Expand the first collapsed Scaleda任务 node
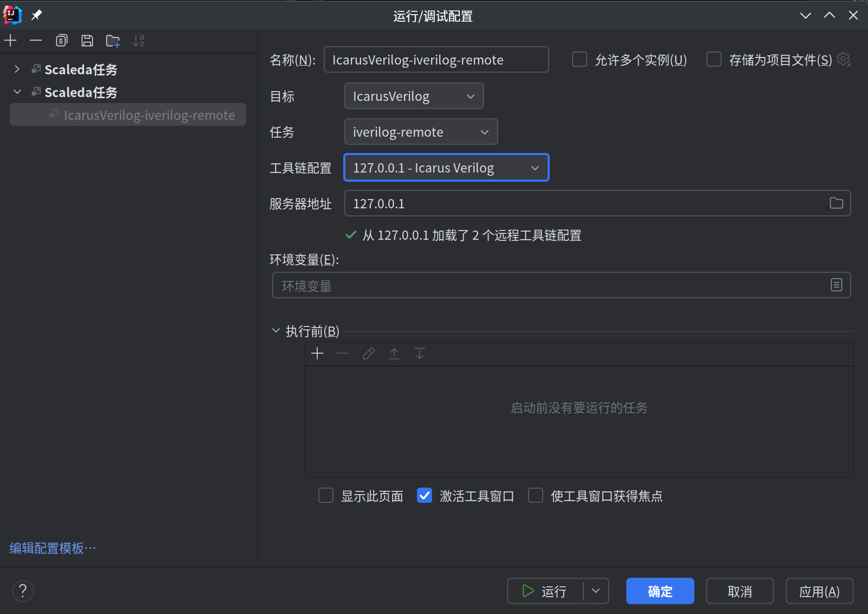 pyautogui.click(x=17, y=69)
